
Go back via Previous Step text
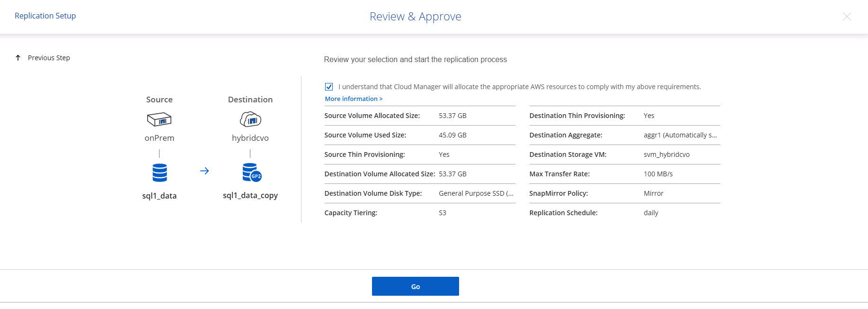coord(49,58)
